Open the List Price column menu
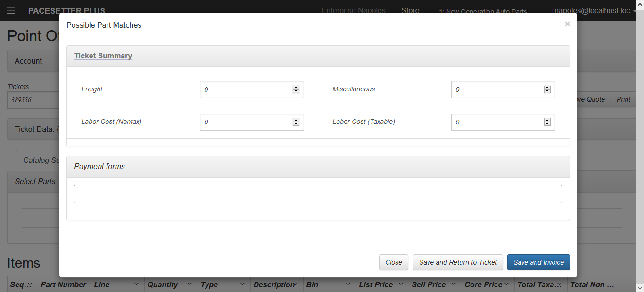The image size is (644, 292). click(401, 284)
